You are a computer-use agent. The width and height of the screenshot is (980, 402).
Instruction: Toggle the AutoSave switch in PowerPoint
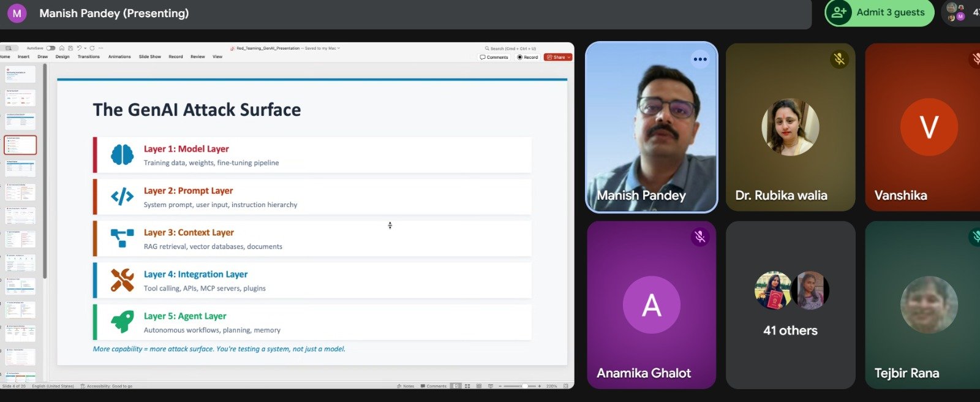tap(51, 48)
